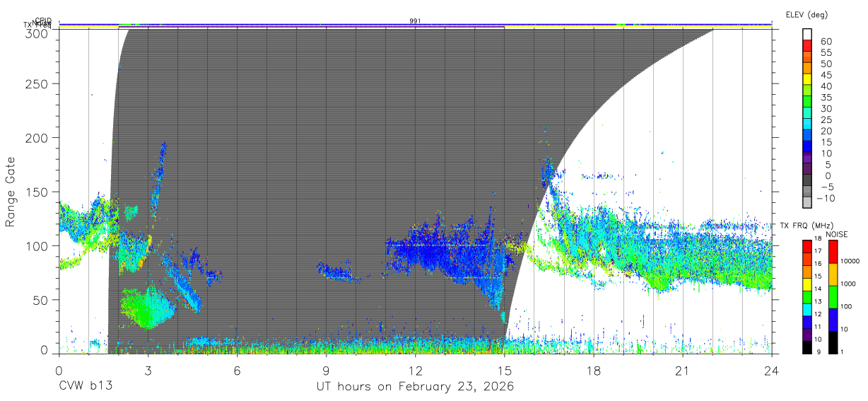
Task: Click the '18' MHz value in TX FRQ legend
Action: 817,239
